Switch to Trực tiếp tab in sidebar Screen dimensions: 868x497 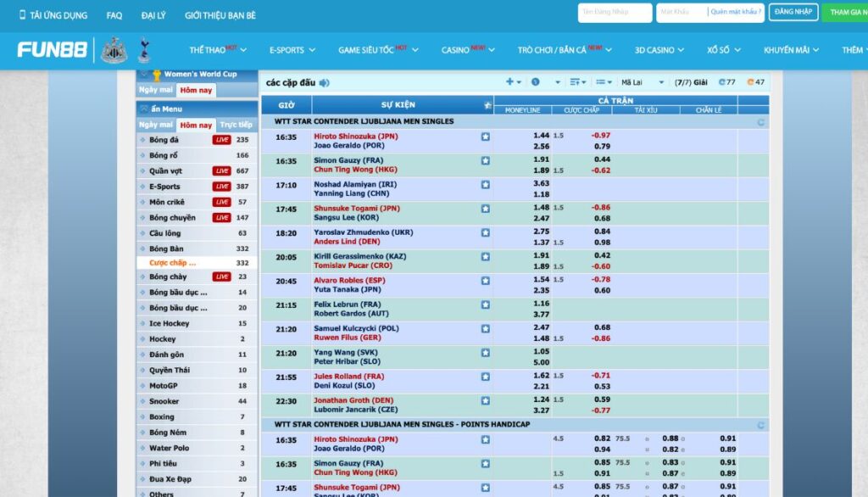click(236, 125)
